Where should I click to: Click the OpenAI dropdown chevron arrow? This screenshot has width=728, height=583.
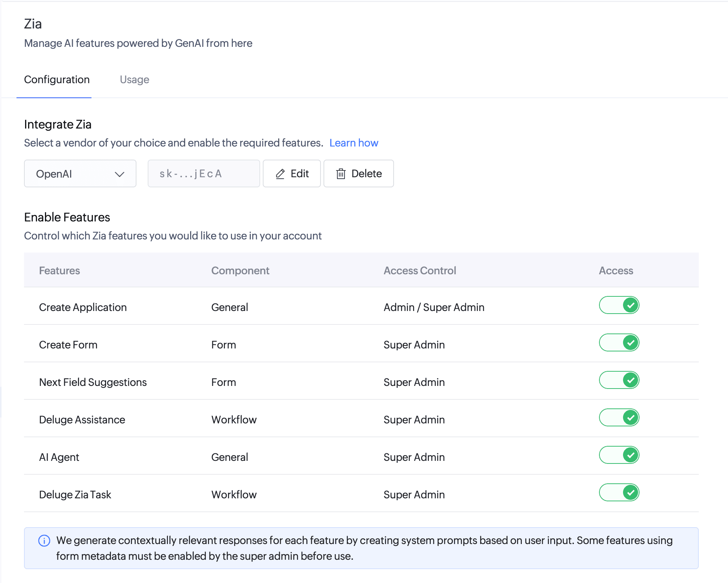click(x=119, y=174)
